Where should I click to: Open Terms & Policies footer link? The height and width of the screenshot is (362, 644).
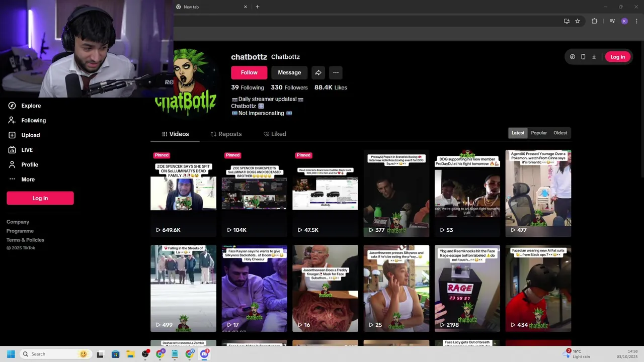pyautogui.click(x=25, y=240)
